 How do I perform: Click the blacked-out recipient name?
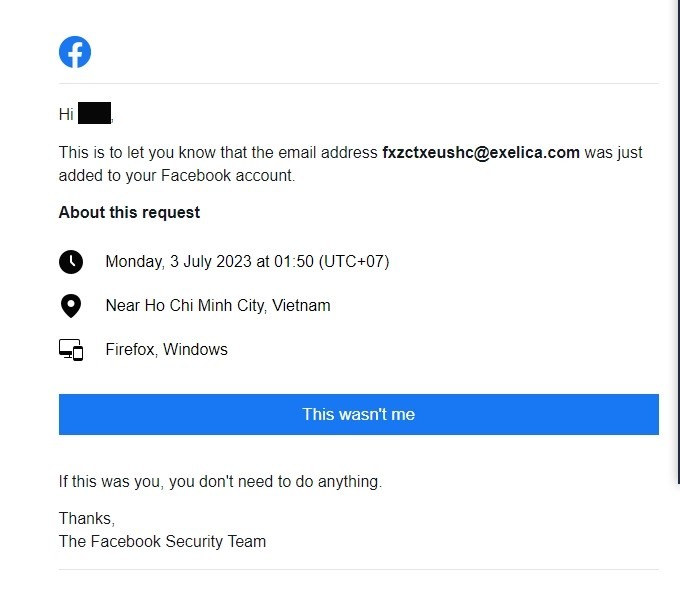pyautogui.click(x=95, y=113)
